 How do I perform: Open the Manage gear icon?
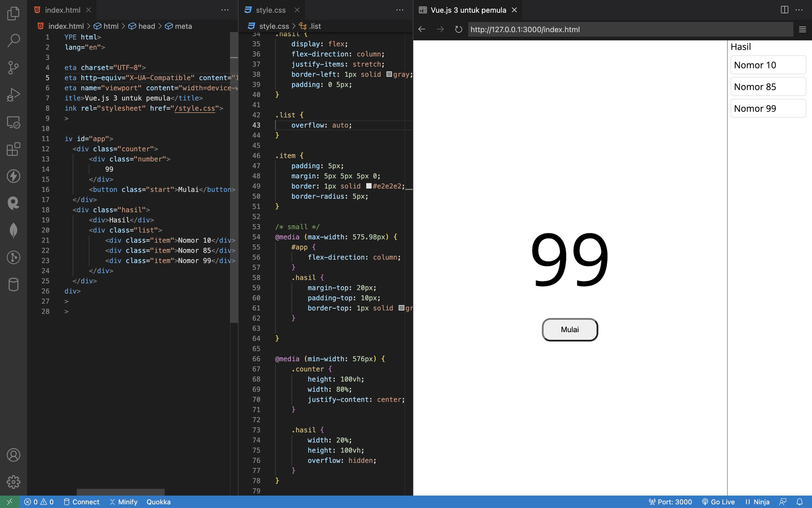[13, 482]
